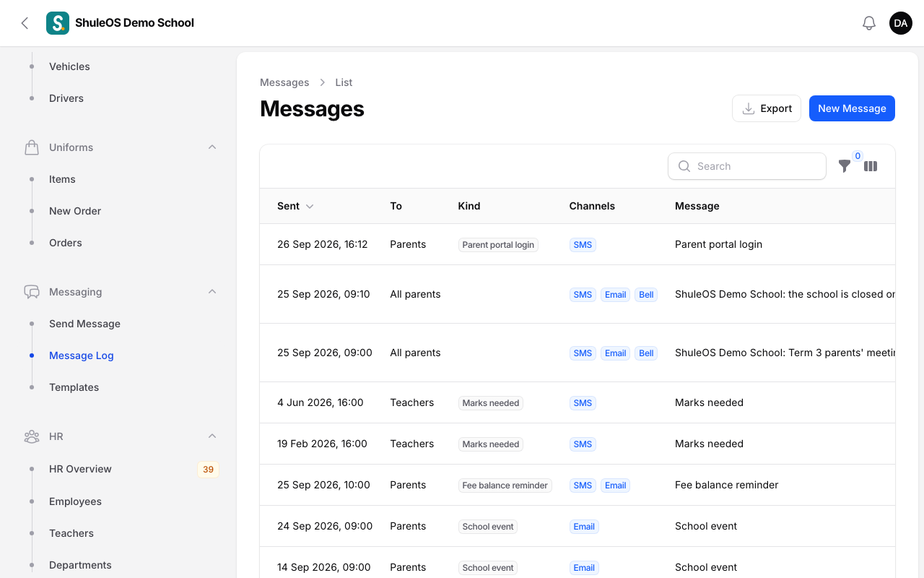Open Templates in the sidebar
The width and height of the screenshot is (924, 578).
74,387
